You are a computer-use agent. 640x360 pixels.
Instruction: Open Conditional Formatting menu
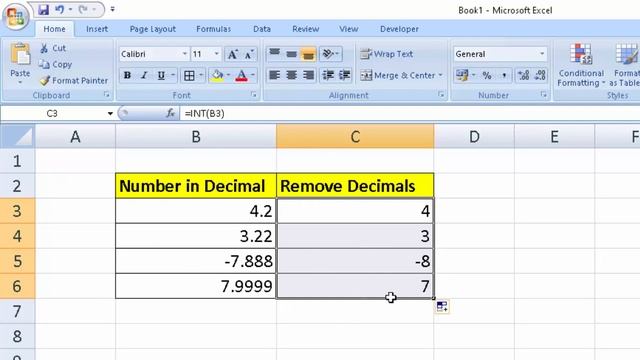coord(581,65)
